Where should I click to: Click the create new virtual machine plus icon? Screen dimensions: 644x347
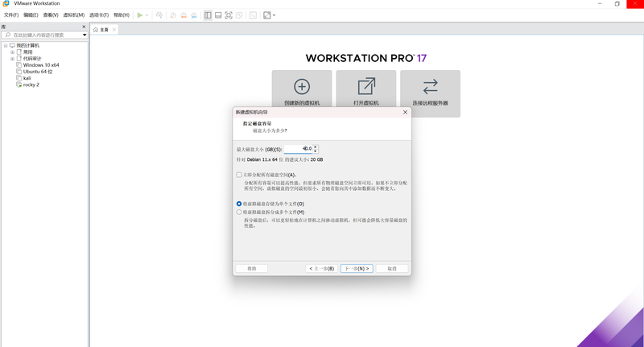click(302, 87)
